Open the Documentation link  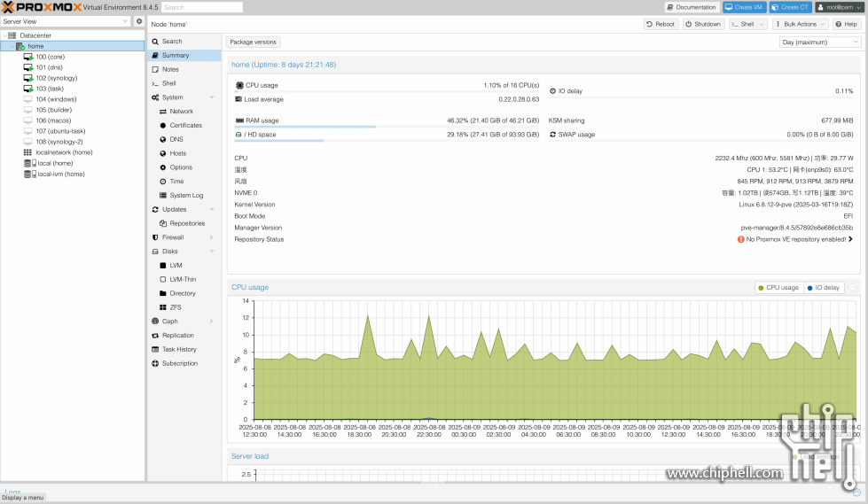pos(692,7)
